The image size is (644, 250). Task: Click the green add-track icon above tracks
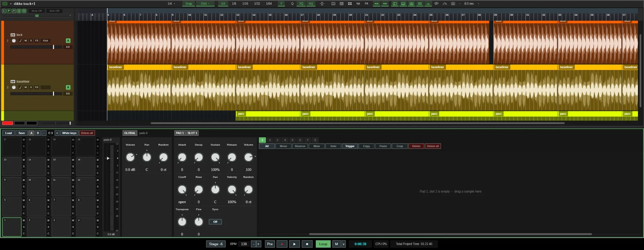(x=24, y=11)
